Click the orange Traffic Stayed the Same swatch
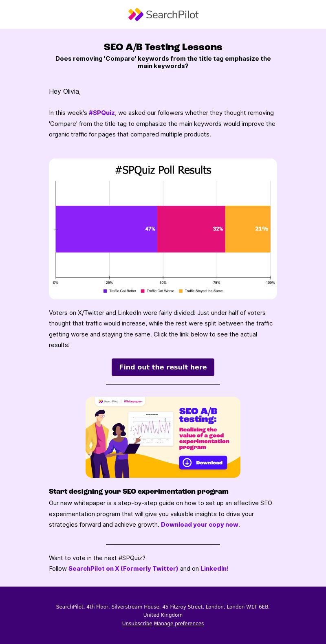Viewport: 326px width, 644px height. [x=181, y=291]
